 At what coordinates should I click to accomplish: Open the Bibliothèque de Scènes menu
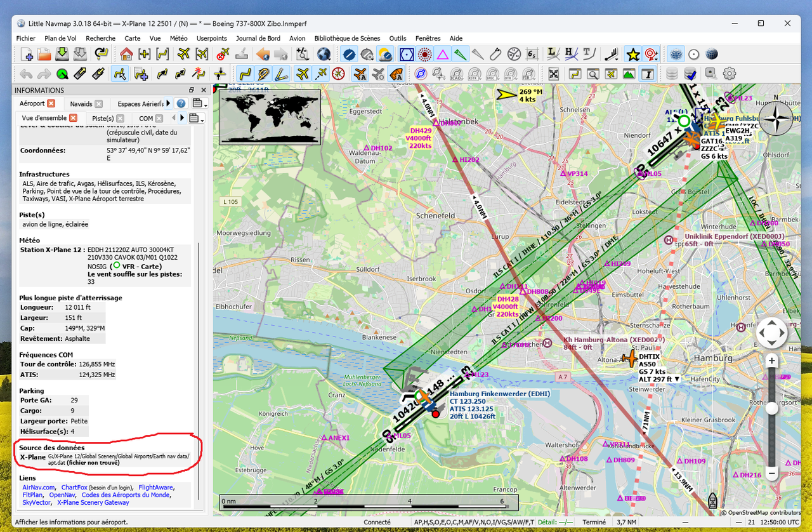(x=347, y=38)
